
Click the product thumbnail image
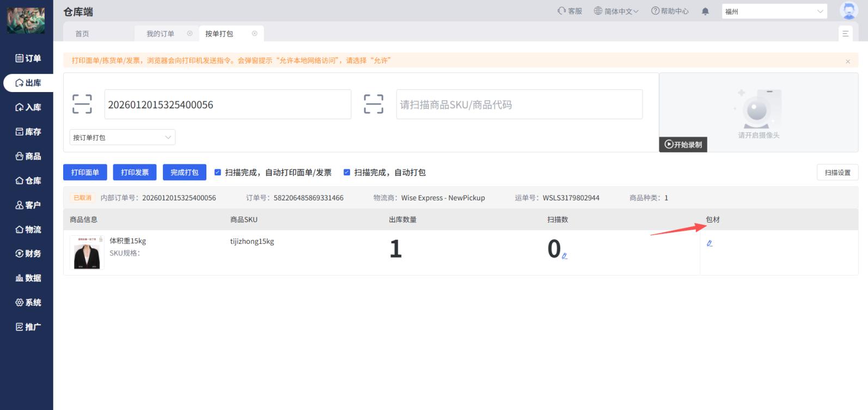[x=87, y=253]
